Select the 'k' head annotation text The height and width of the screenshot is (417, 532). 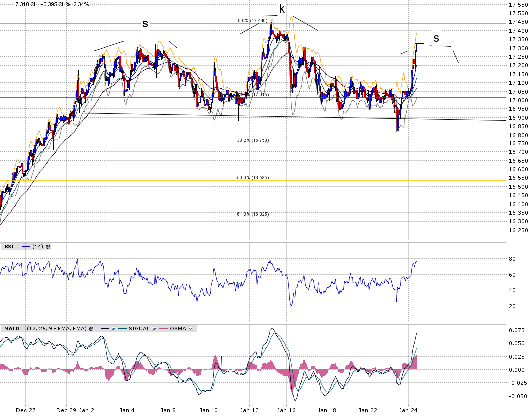[x=282, y=9]
